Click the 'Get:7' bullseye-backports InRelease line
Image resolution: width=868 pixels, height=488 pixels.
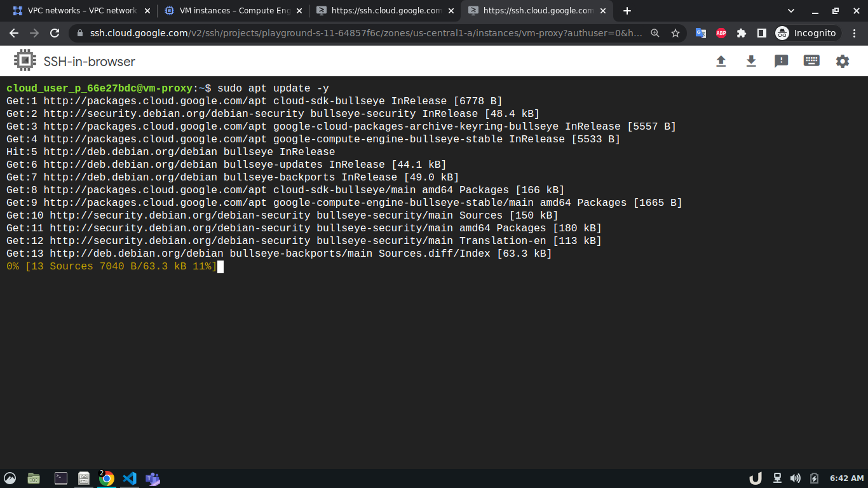point(233,177)
